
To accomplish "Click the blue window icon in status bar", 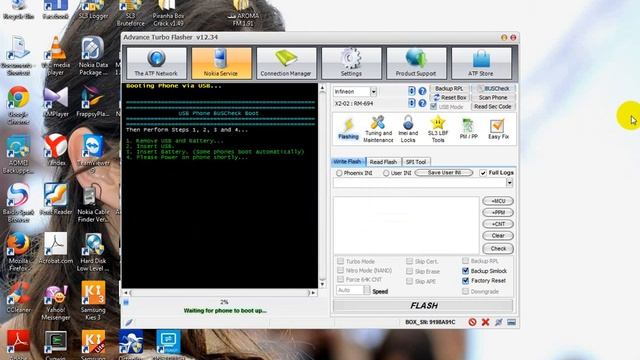I will pyautogui.click(x=511, y=322).
